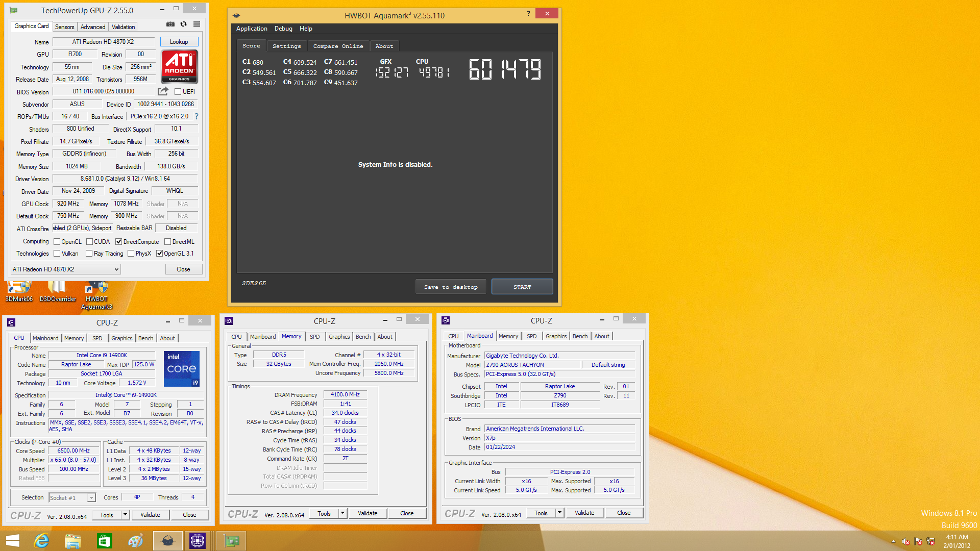980x551 pixels.
Task: Expand Tools dropdown arrow in CPU tab window
Action: click(125, 515)
